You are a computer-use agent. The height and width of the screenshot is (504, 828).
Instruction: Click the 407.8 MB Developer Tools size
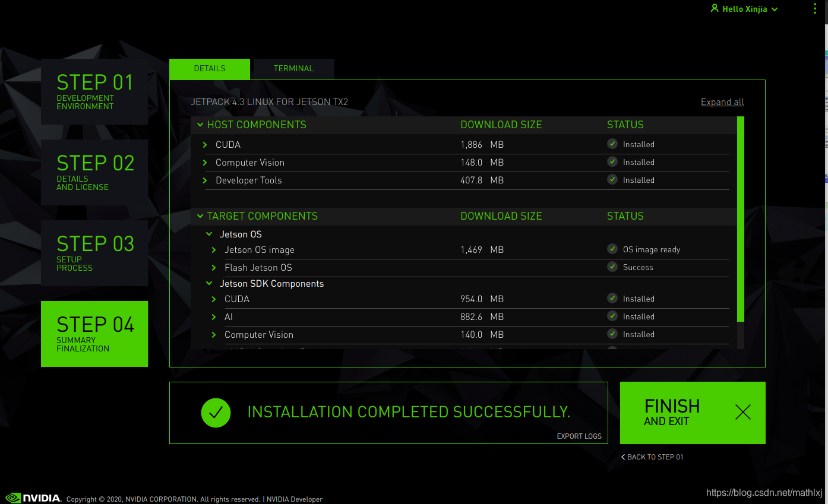click(482, 180)
